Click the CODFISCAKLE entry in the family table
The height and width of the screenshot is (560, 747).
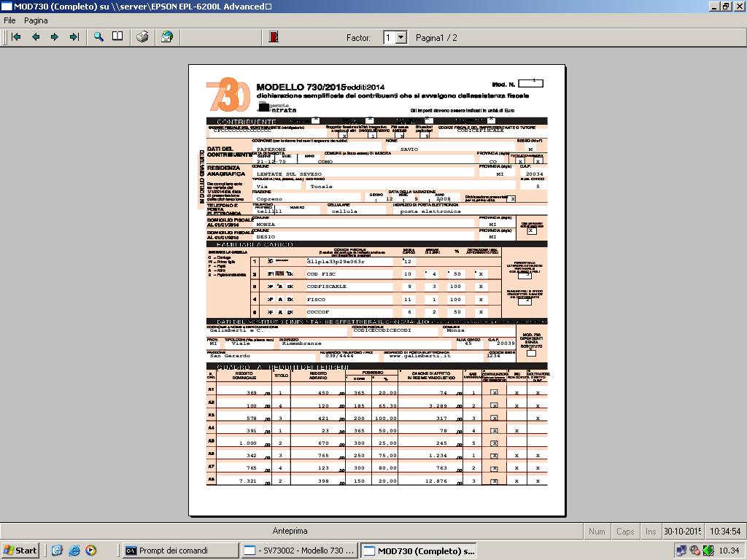(x=326, y=286)
